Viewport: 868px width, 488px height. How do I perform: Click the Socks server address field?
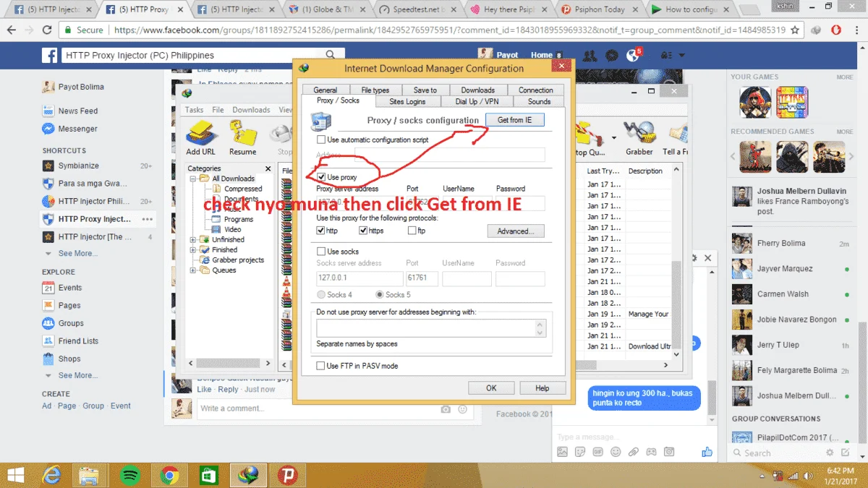tap(359, 278)
